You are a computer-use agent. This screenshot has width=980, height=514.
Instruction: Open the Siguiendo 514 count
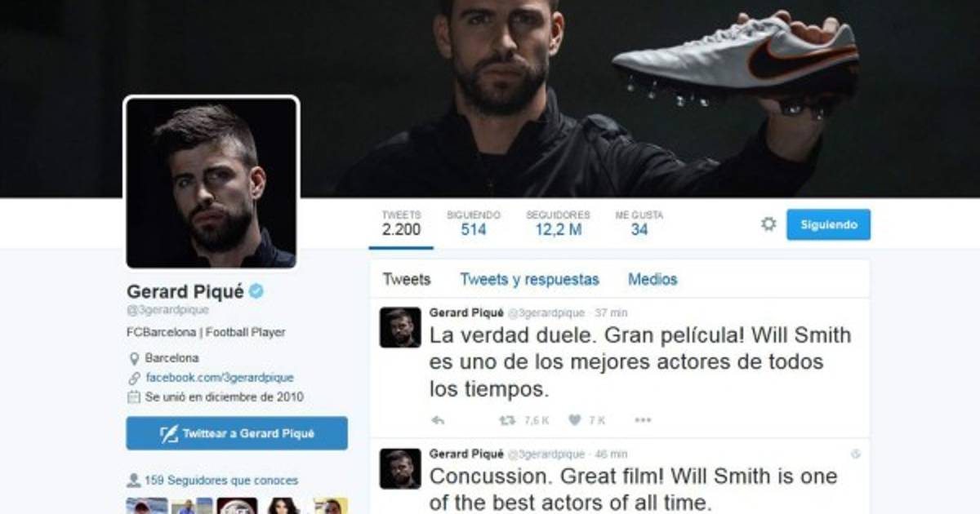click(x=474, y=224)
